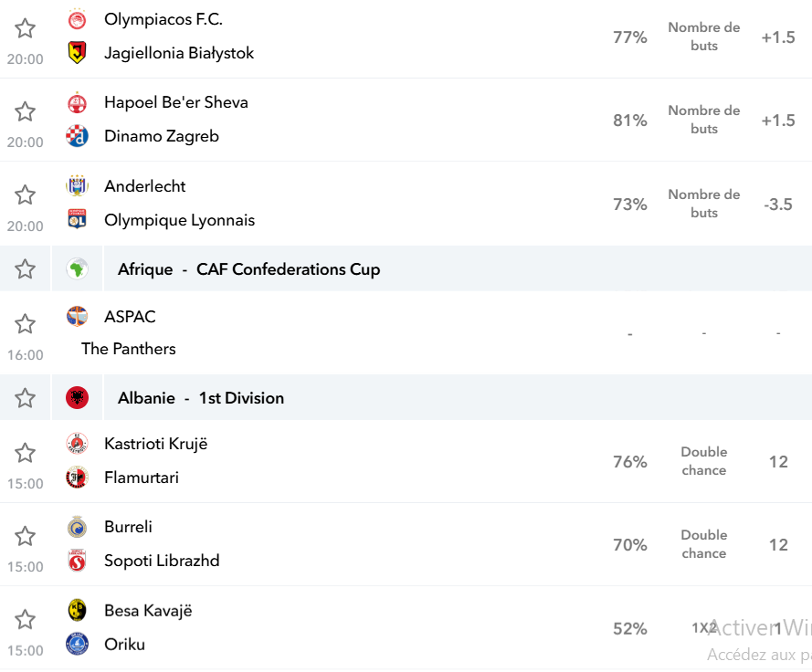Open the Hapoel Be'er Sheva match
The image size is (812, 672).
[x=406, y=121]
